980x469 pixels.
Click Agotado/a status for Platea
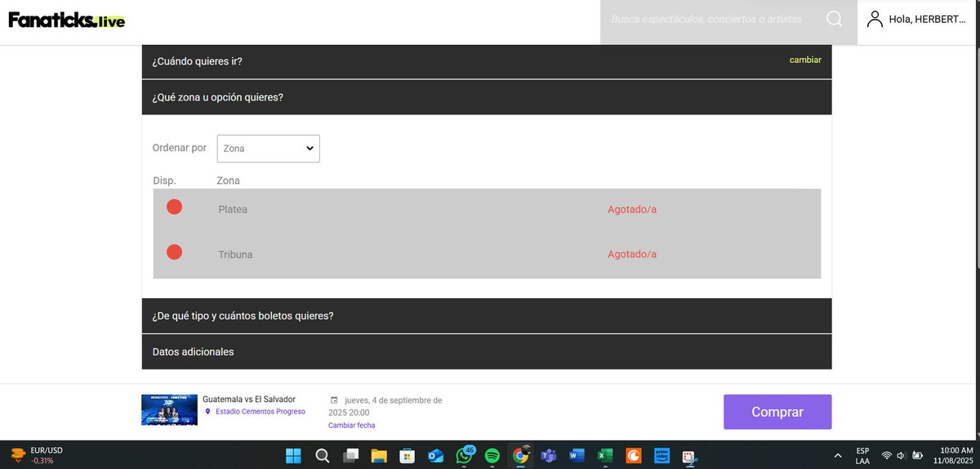632,209
